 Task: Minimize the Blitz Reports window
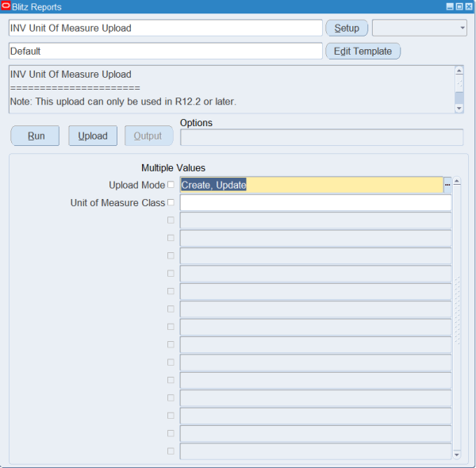pyautogui.click(x=450, y=6)
